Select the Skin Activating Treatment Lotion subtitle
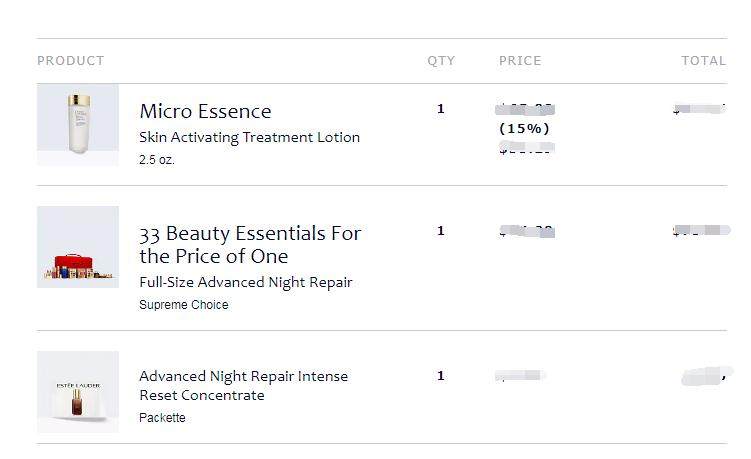Viewport: 751px width, 459px height. 250,137
